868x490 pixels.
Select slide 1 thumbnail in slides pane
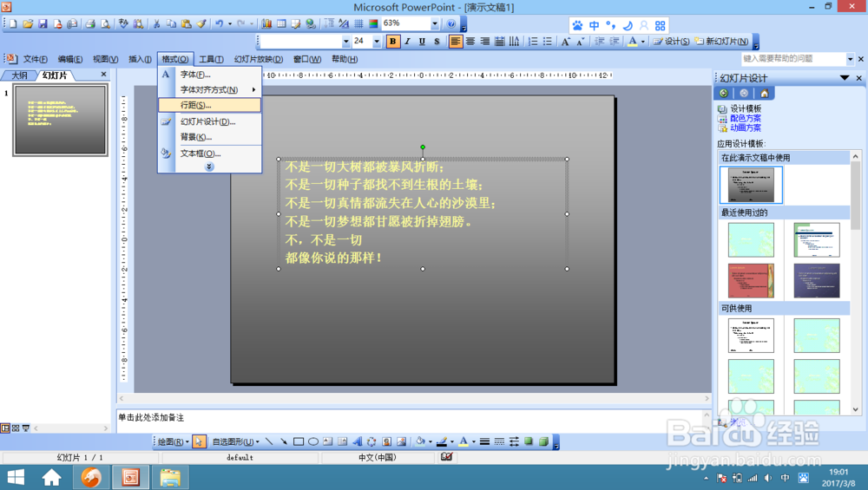61,120
